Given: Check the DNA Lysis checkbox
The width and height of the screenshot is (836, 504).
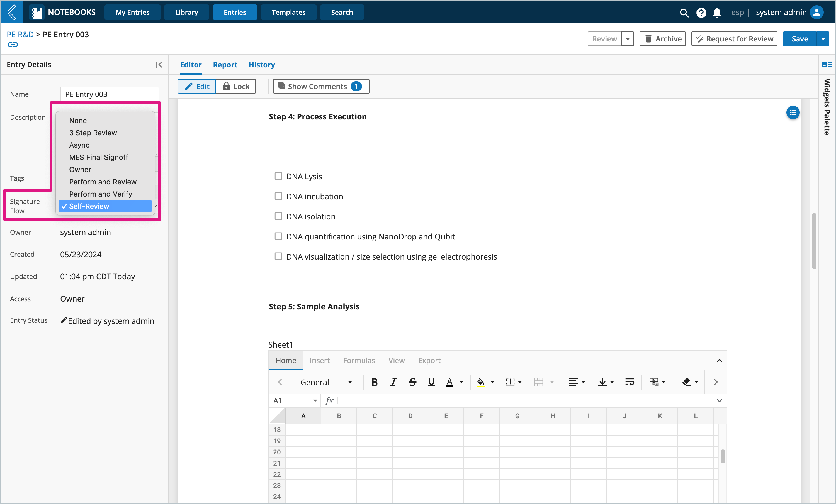Looking at the screenshot, I should [x=278, y=176].
